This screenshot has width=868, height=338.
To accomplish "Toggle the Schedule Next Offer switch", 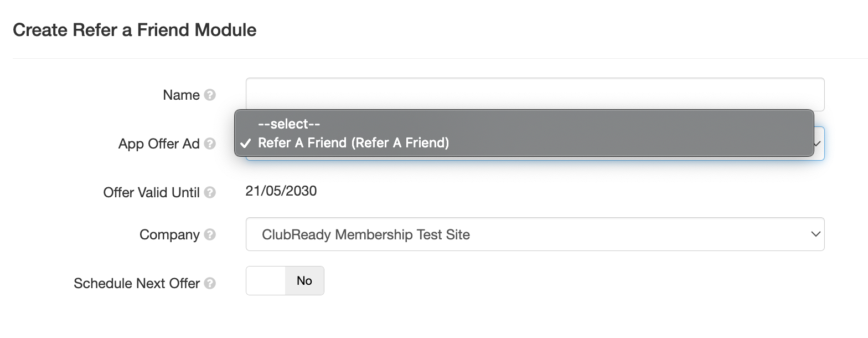I will pyautogui.click(x=285, y=281).
